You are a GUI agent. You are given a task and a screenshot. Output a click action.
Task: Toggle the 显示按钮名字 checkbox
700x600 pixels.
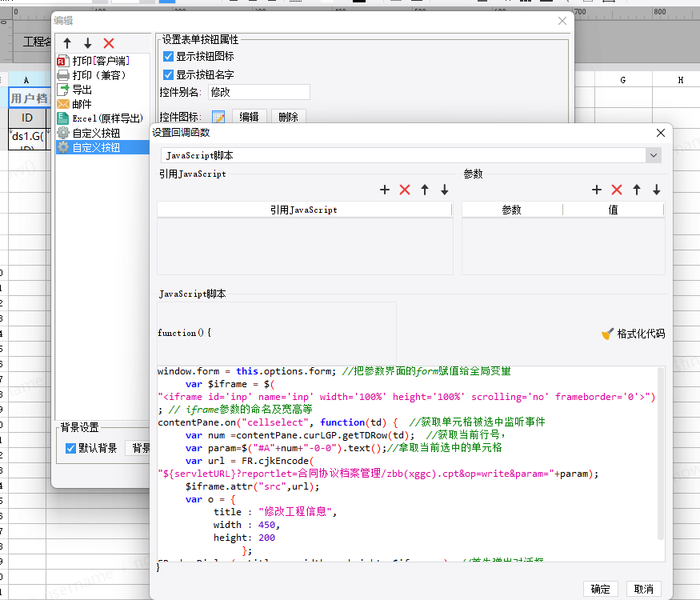click(168, 74)
